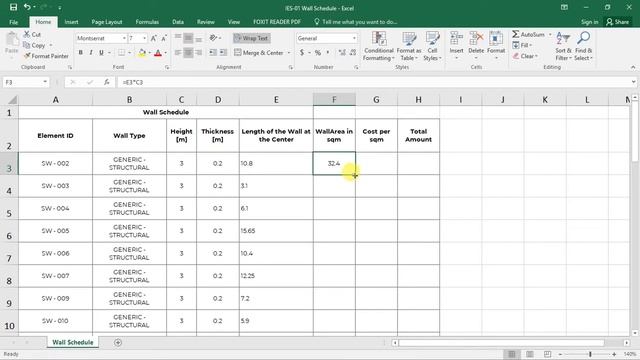Image resolution: width=640 pixels, height=360 pixels.
Task: Activate the Format Painter
Action: [46, 56]
